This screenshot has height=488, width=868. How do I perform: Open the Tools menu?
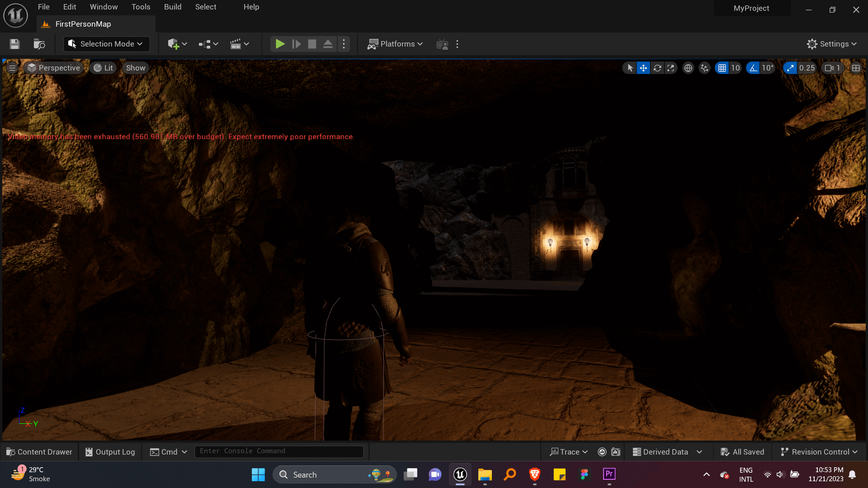point(141,7)
